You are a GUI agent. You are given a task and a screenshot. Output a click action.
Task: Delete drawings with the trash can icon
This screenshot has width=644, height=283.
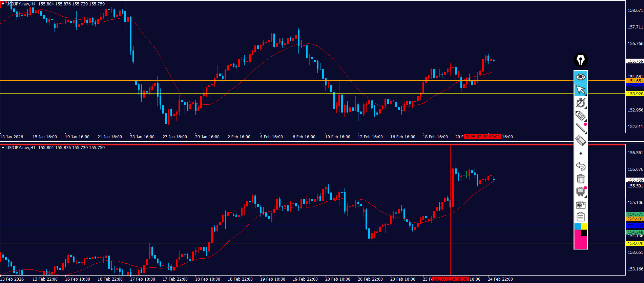click(580, 179)
